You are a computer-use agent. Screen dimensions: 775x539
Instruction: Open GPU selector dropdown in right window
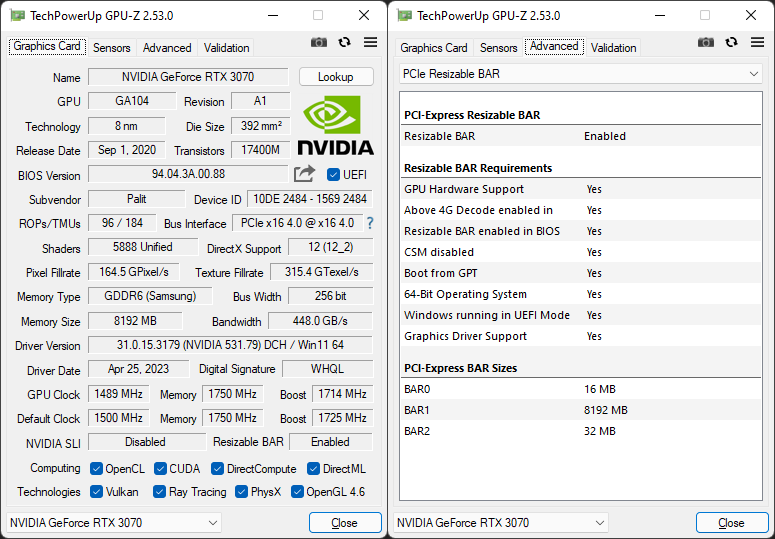pos(501,523)
